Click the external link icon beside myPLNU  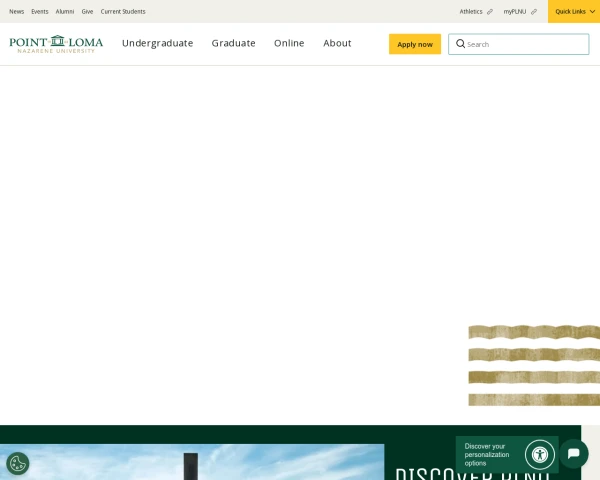[x=534, y=12]
